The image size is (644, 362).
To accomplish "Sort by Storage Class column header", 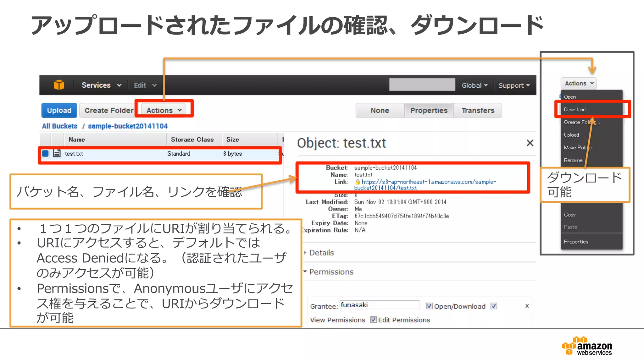I will click(192, 139).
